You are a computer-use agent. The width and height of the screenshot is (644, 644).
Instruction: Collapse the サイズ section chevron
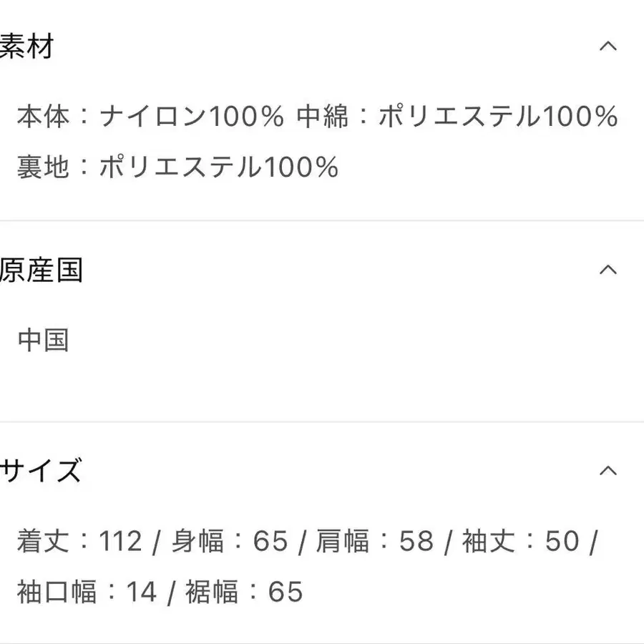point(608,471)
